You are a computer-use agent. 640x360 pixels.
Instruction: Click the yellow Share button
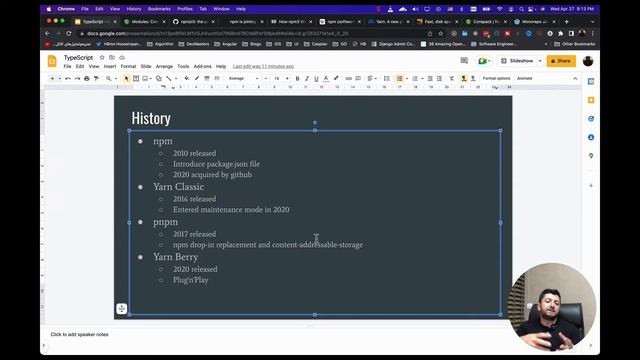click(x=561, y=61)
